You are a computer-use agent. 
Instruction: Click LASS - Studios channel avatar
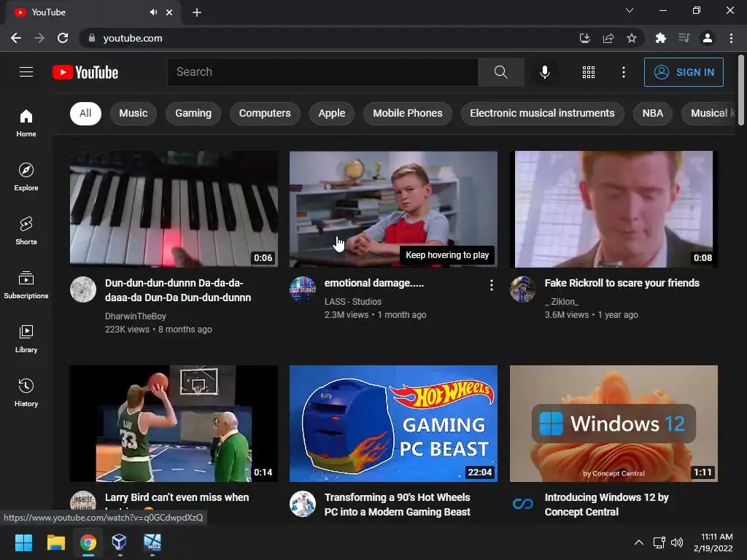pos(303,289)
